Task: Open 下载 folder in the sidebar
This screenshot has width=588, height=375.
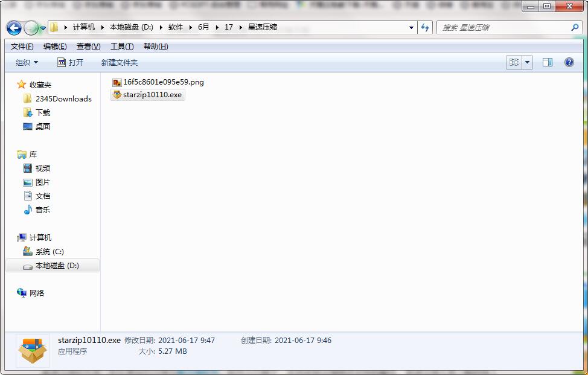Action: [37, 112]
